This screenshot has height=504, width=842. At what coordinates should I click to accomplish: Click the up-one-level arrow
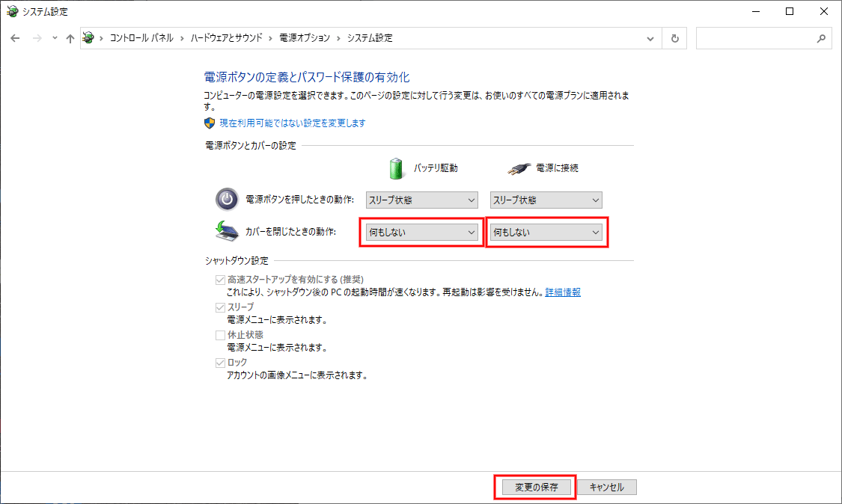[70, 38]
